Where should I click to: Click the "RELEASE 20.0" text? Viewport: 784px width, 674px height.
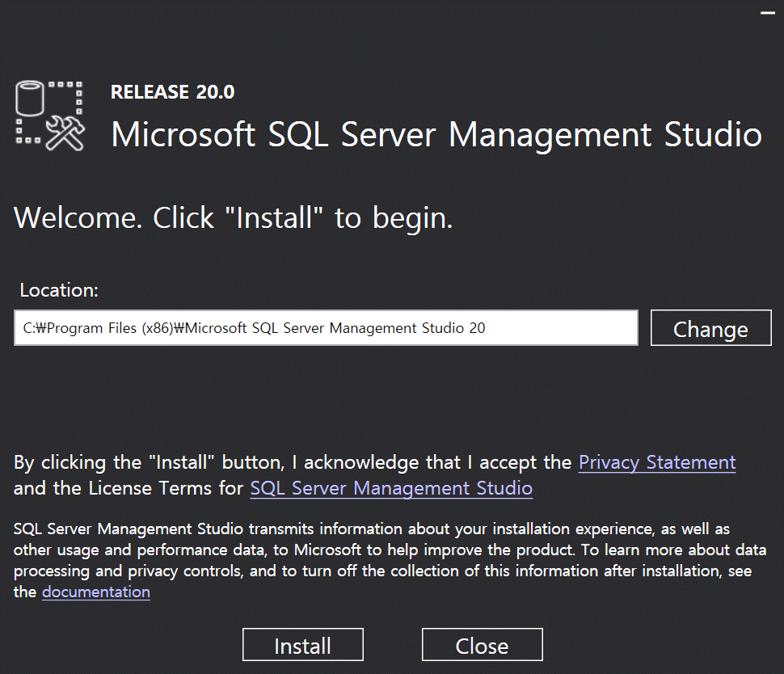coord(172,92)
